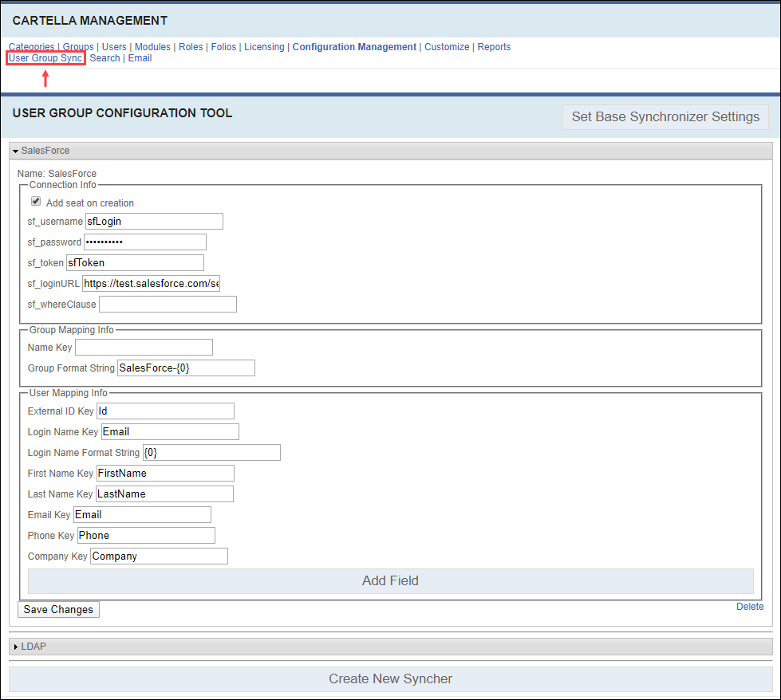Go to Licensing

pos(264,47)
